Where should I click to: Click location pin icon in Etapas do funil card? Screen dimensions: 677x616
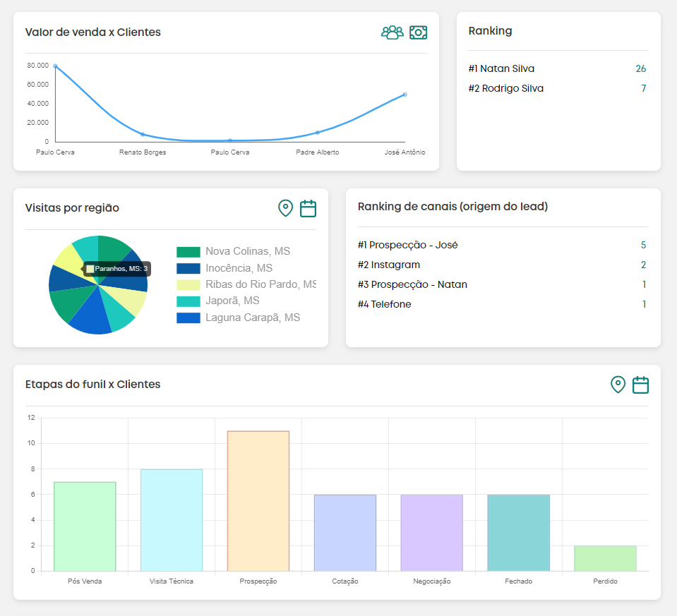(x=618, y=385)
